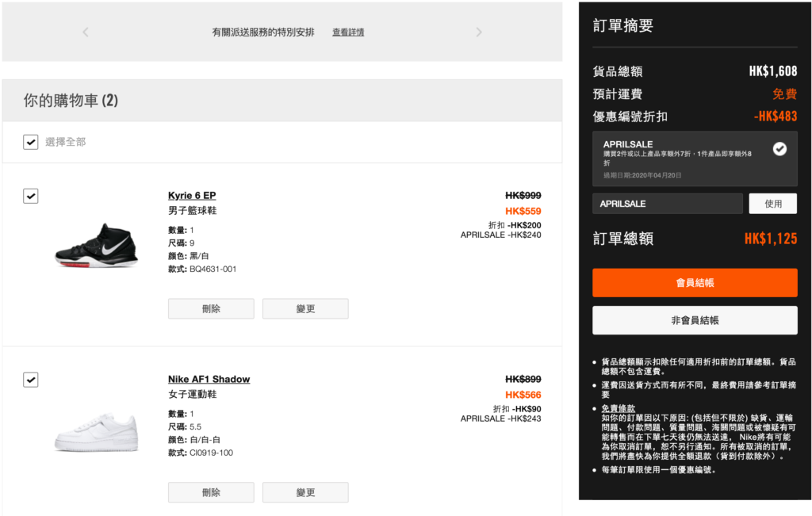Click the 女子運動鞋 subtitle
Screen dimensions: 812x516
coord(192,395)
